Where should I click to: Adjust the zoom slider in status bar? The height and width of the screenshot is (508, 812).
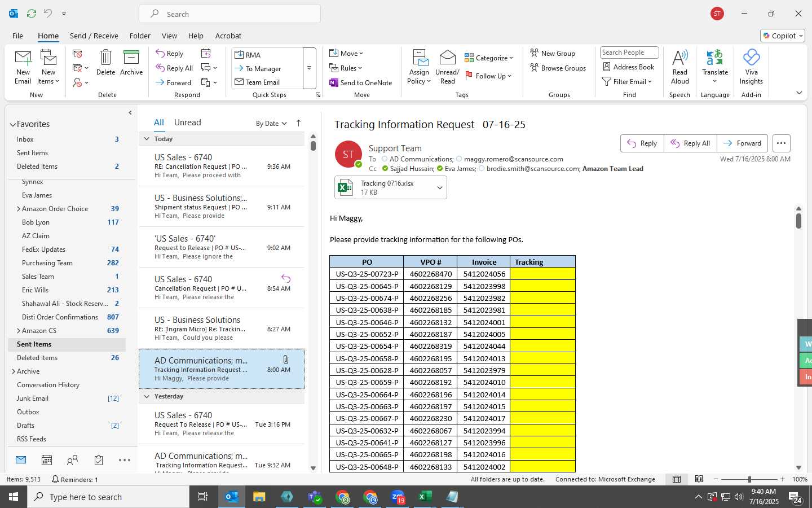point(749,479)
